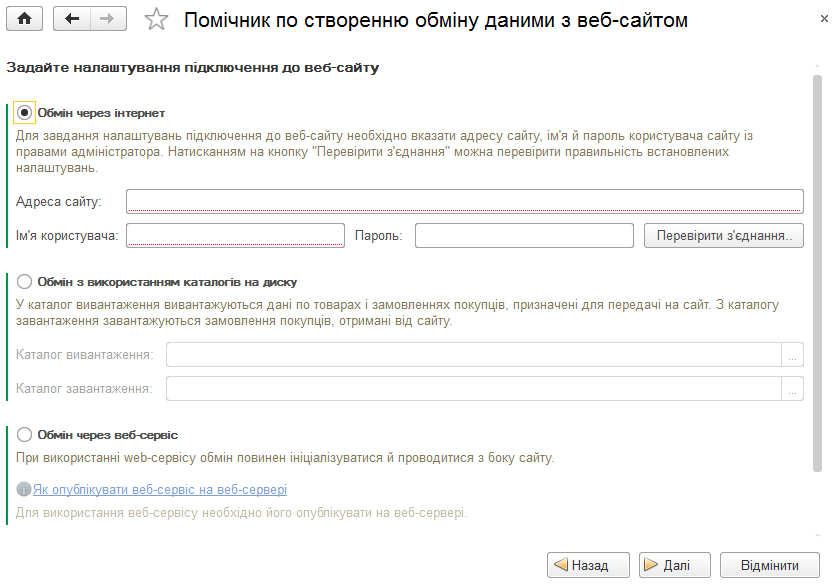The image size is (832, 584).
Task: Click info icon beside web-service publish link
Action: point(23,489)
